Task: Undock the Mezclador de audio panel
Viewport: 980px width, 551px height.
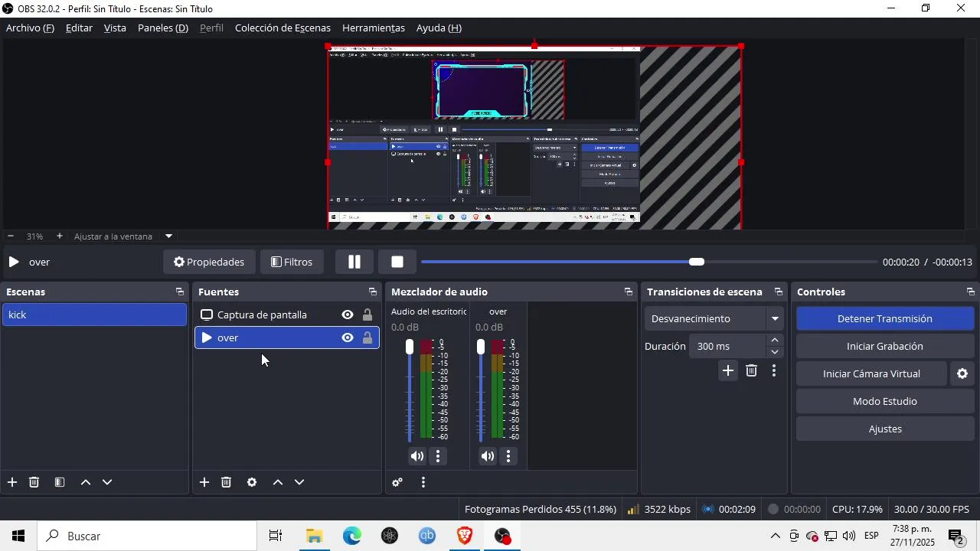Action: 629,292
